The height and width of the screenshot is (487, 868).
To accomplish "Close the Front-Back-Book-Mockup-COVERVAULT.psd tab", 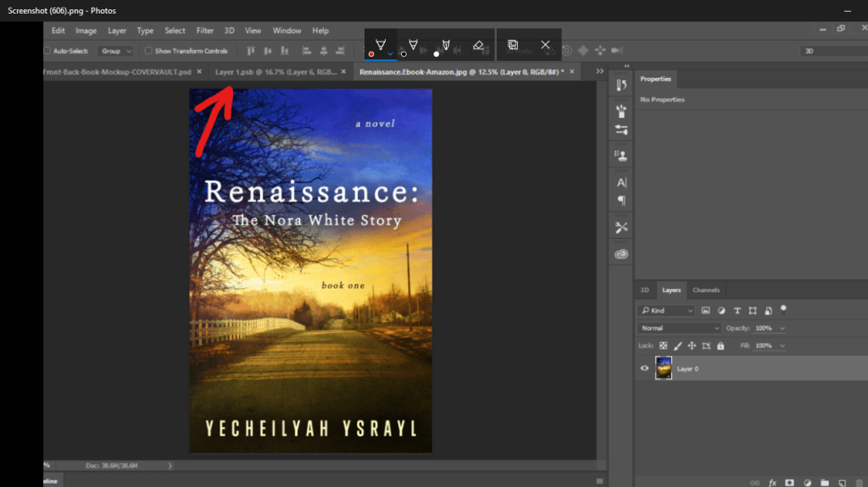I will point(198,72).
